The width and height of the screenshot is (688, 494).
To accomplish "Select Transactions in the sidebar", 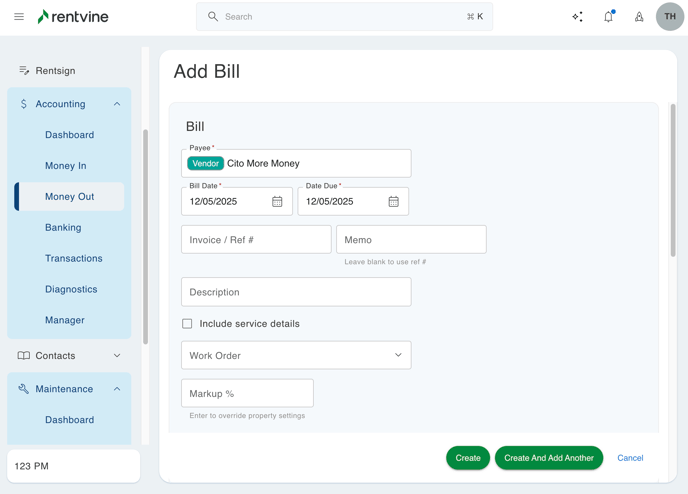I will [74, 259].
